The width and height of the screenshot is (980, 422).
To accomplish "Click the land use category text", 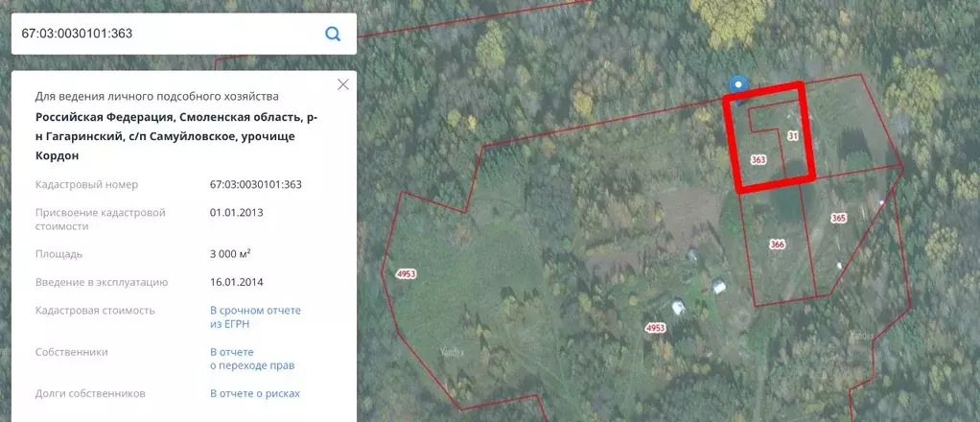I will point(157,97).
